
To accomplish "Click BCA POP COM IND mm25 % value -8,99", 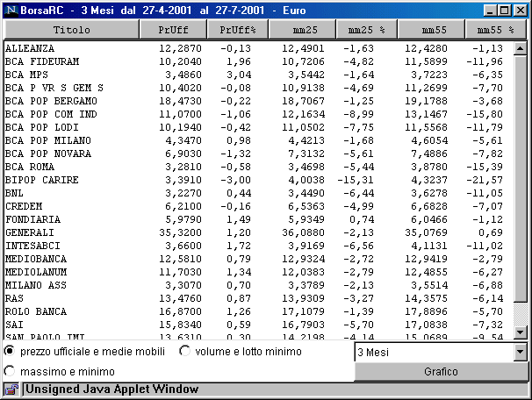I will pos(359,114).
